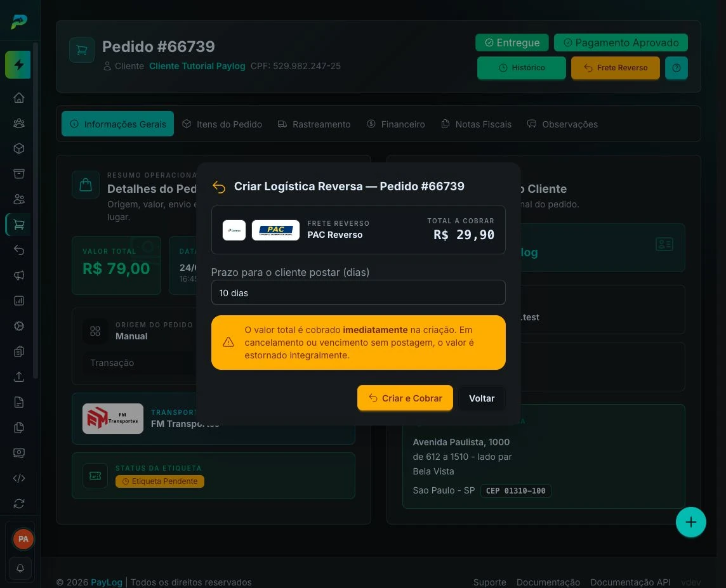Screen dimensions: 726x588
Task: Click the label ticket icon near Status da Etiqueta
Action: click(x=95, y=476)
